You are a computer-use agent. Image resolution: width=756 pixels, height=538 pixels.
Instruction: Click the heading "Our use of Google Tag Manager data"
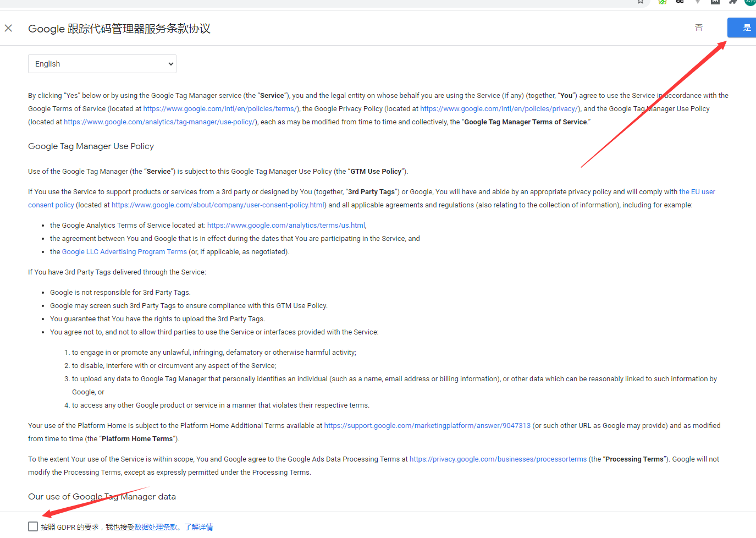102,497
